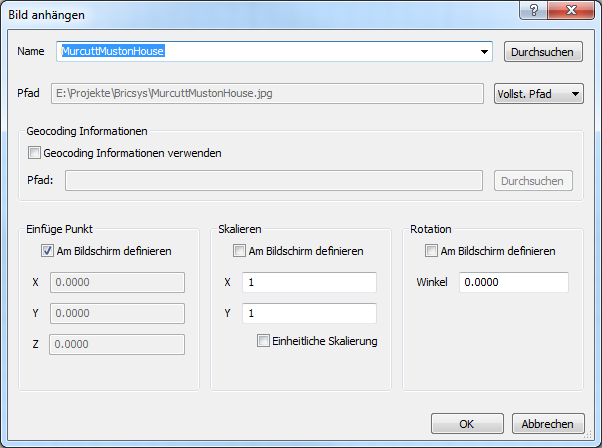Image resolution: width=602 pixels, height=448 pixels.
Task: Enable Geocoding Informationen verwenden checkbox
Action: coord(35,154)
